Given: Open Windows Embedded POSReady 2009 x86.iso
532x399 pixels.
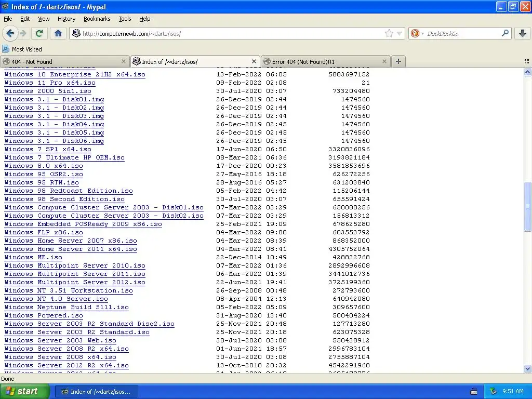Looking at the screenshot, I should click(83, 224).
